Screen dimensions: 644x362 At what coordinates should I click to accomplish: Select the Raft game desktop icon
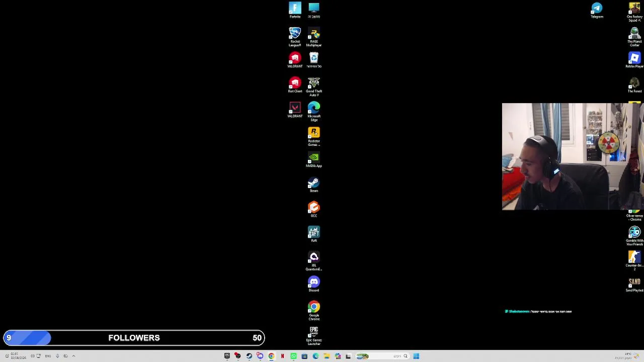313,234
